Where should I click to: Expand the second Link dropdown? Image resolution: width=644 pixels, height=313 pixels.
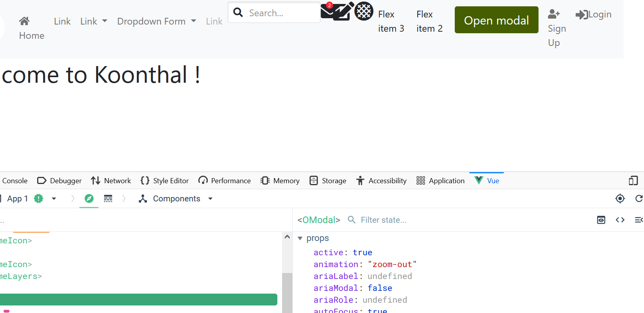(x=94, y=21)
